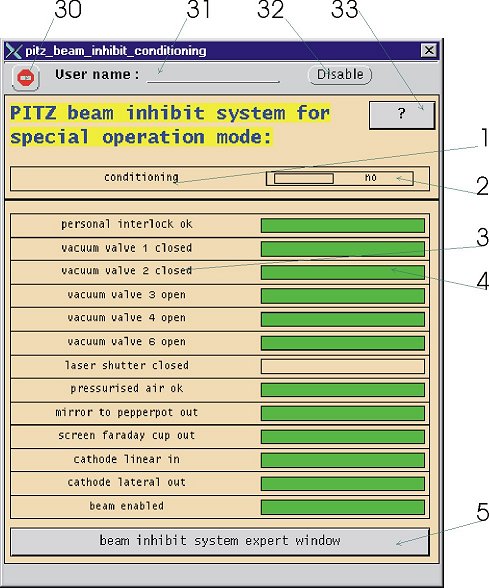Select the cathode linear in label
Screen dimensions: 489x588
click(x=127, y=459)
